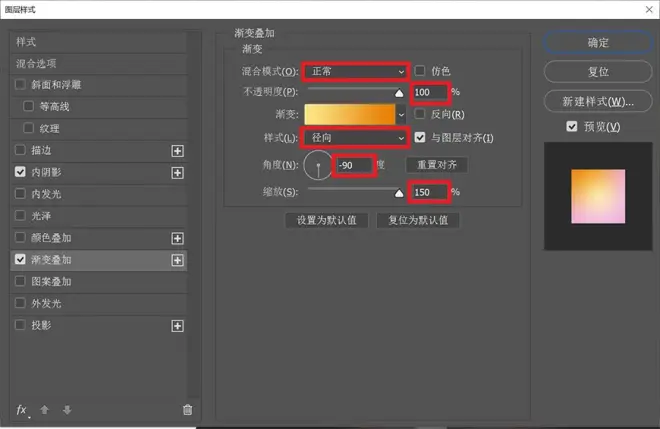Viewport: 660px width, 429px height.
Task: Click the left list scrollbar
Action: click(194, 215)
